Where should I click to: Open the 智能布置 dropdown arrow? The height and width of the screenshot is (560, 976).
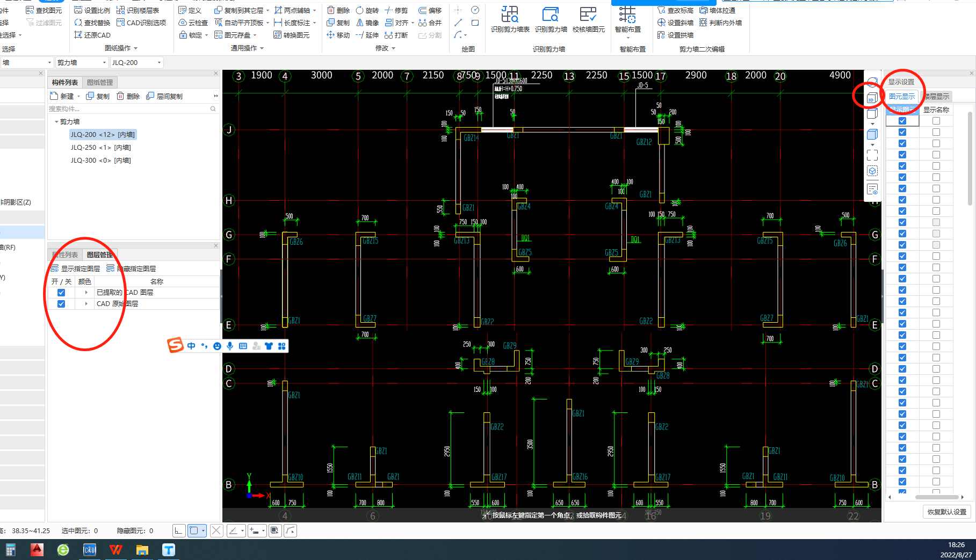pos(627,37)
